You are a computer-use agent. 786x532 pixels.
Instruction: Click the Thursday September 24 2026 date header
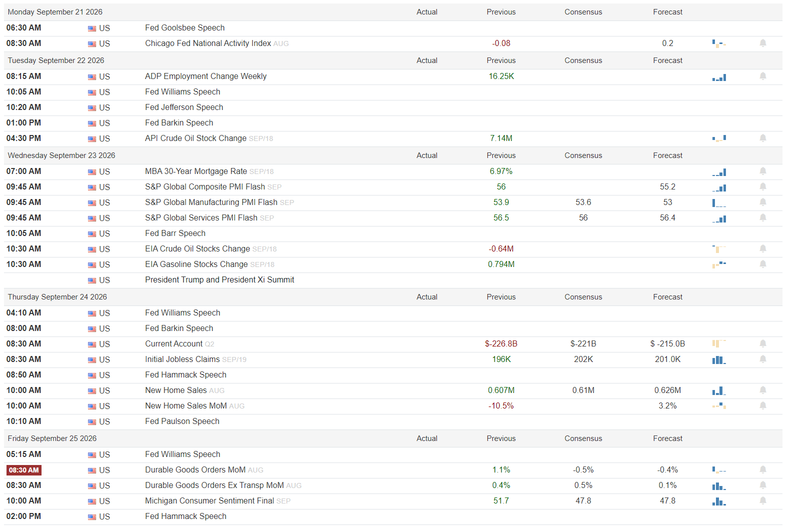[x=58, y=297]
